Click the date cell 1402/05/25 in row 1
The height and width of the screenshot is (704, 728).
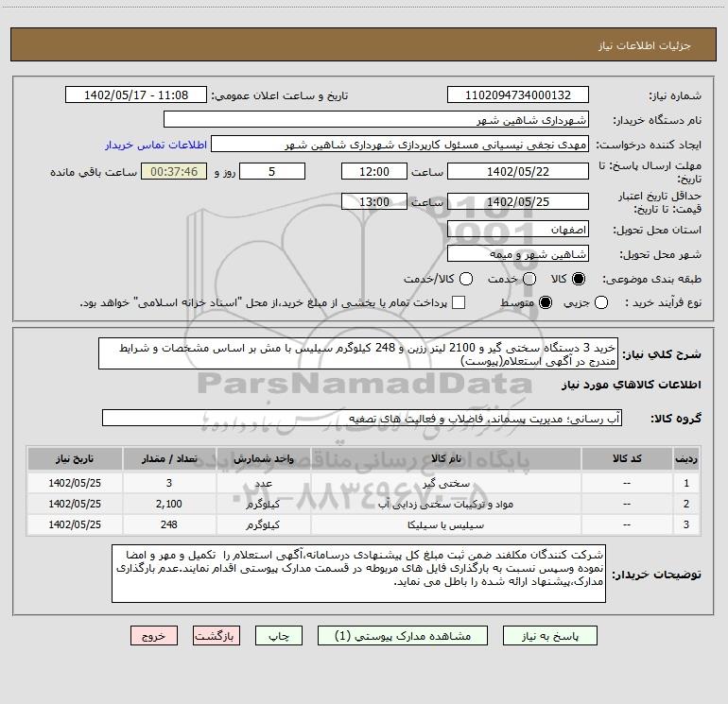coord(75,483)
